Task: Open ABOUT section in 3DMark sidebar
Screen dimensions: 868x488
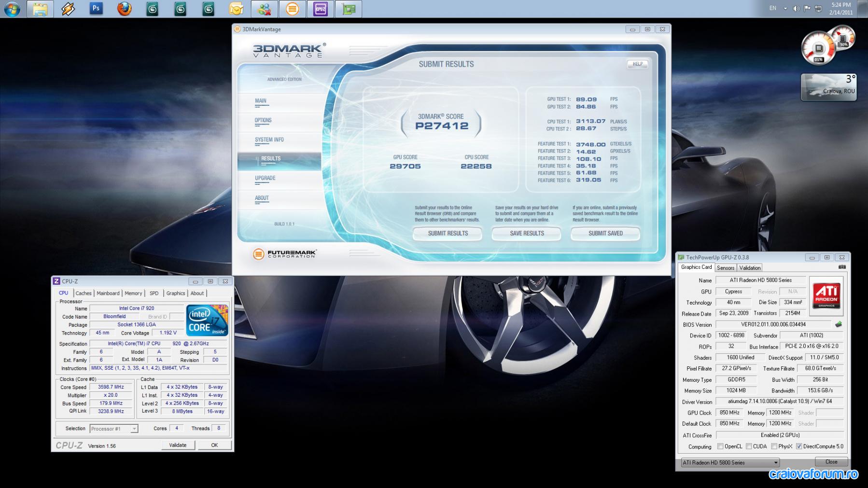Action: pos(262,198)
